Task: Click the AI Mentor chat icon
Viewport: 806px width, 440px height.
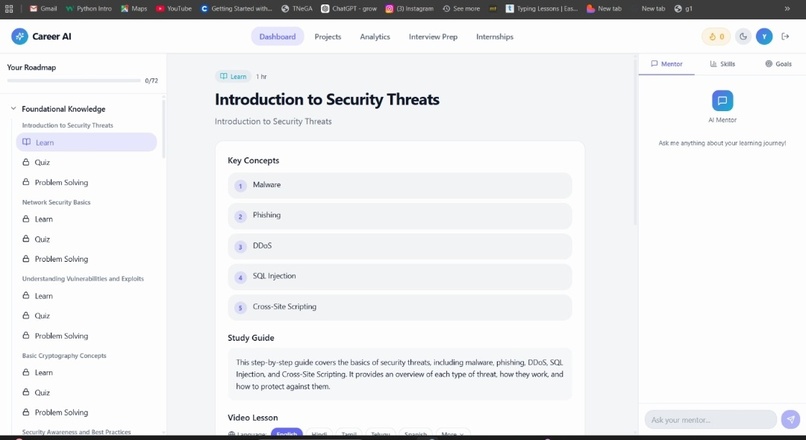Action: pyautogui.click(x=722, y=100)
